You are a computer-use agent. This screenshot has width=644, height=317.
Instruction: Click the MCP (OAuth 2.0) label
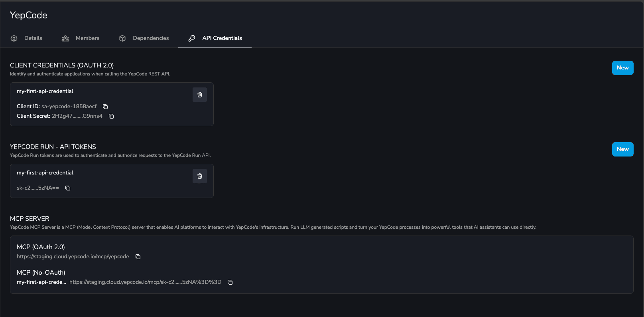click(41, 247)
